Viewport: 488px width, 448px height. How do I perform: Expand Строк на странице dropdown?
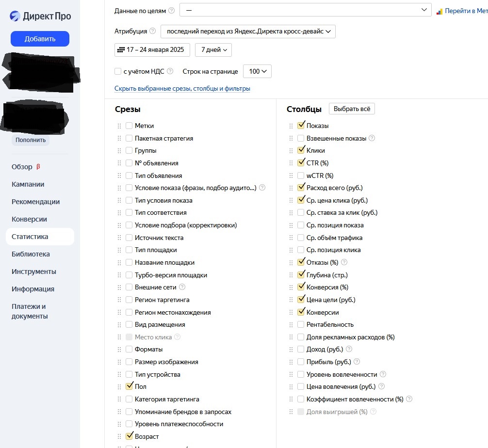coord(257,71)
